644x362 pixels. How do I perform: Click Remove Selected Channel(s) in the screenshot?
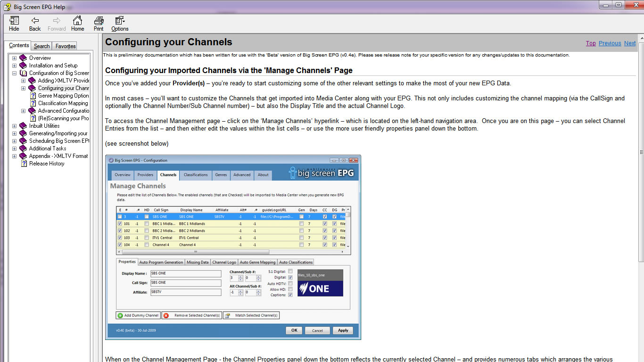pos(192,315)
